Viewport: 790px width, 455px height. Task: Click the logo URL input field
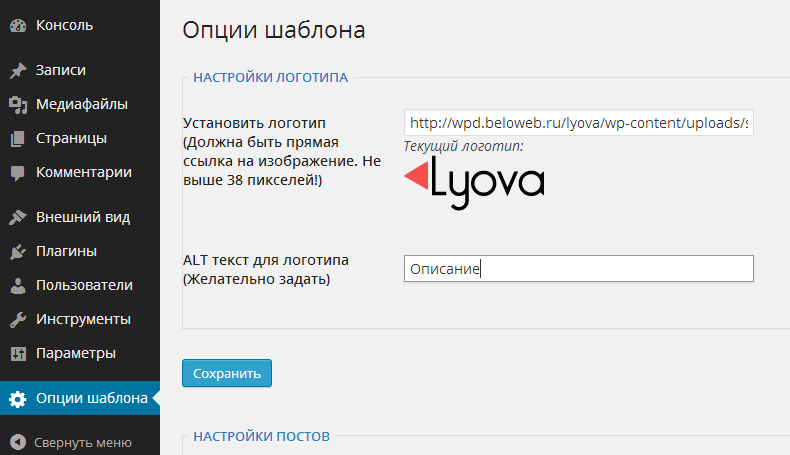[578, 123]
